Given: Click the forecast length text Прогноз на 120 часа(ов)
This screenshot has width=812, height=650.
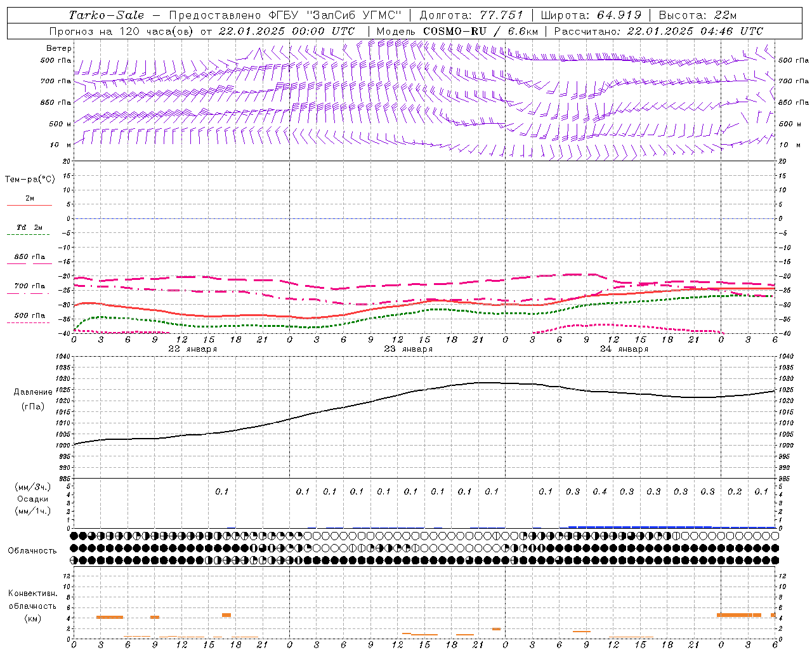Looking at the screenshot, I should pos(122,31).
